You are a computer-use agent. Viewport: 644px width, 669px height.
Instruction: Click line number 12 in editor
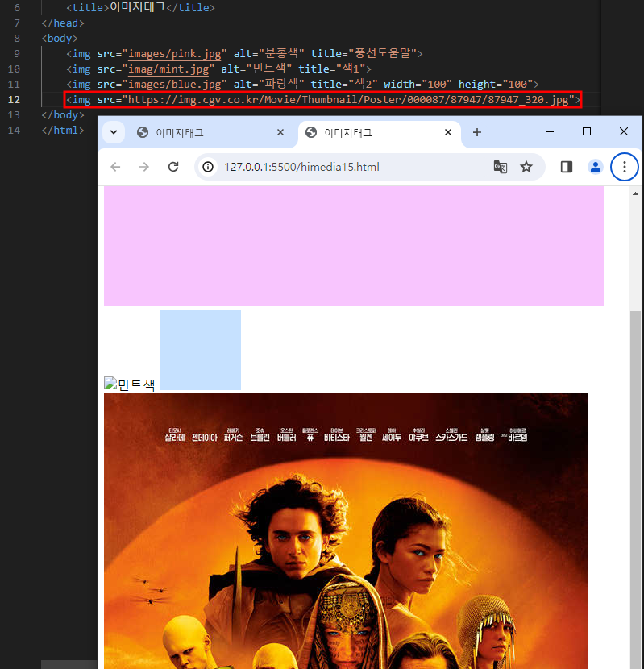(14, 100)
